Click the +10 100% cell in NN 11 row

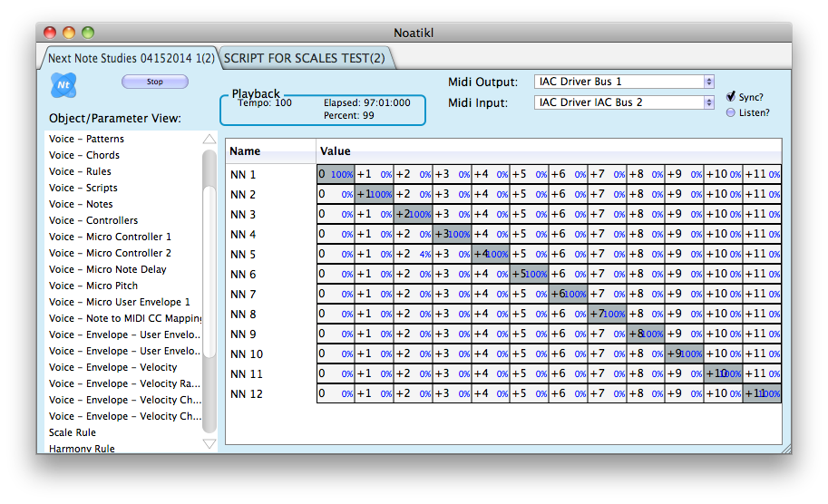click(x=724, y=373)
